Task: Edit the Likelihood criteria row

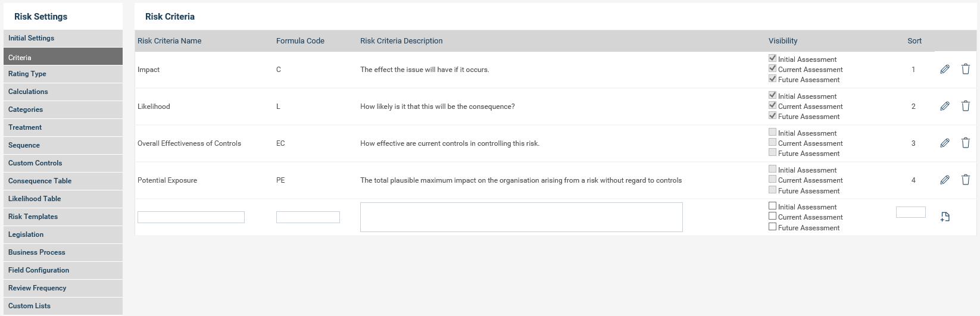Action: pos(945,107)
